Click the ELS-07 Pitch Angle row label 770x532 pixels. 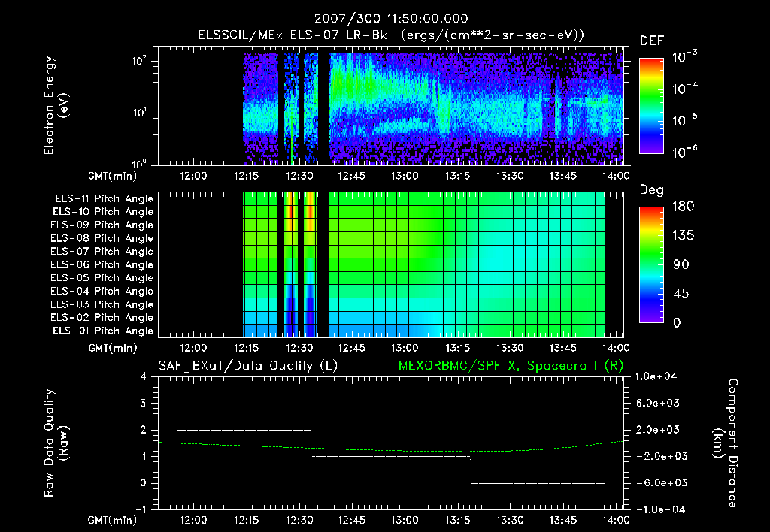click(x=102, y=251)
